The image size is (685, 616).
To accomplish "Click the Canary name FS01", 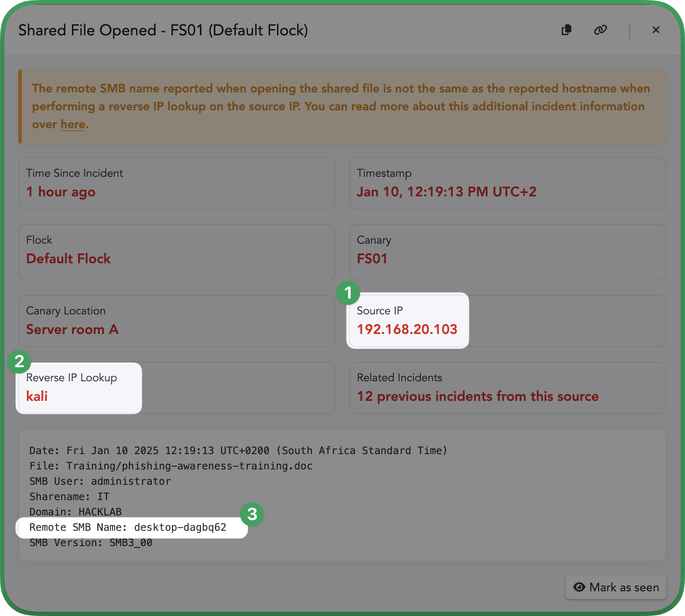I will click(372, 259).
